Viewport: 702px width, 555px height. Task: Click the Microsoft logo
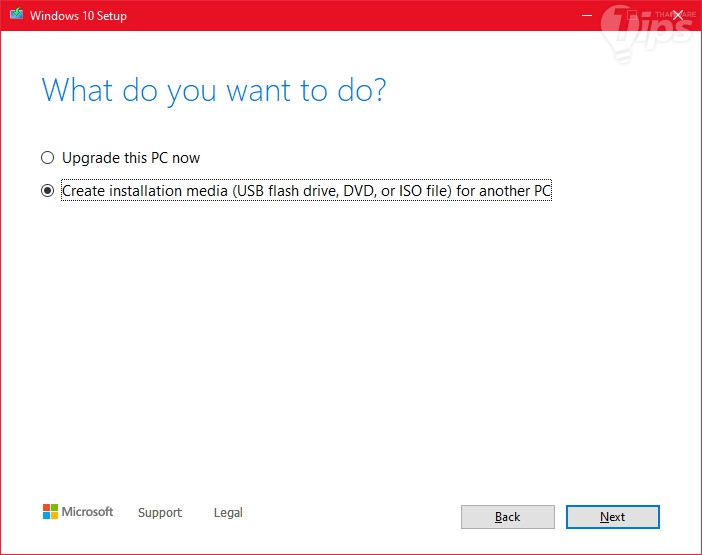[78, 512]
